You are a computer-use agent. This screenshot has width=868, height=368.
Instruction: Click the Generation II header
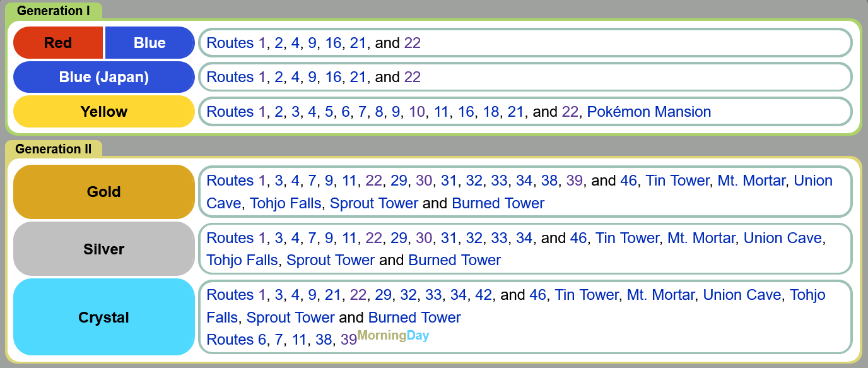tap(54, 149)
